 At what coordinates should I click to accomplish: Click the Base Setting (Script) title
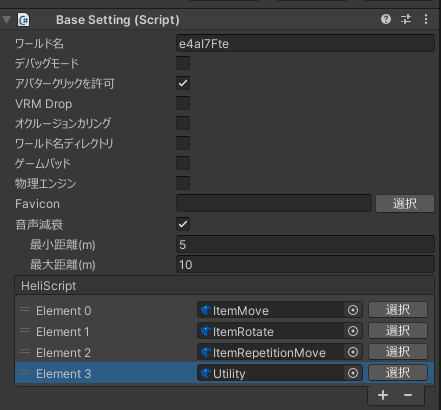(118, 20)
